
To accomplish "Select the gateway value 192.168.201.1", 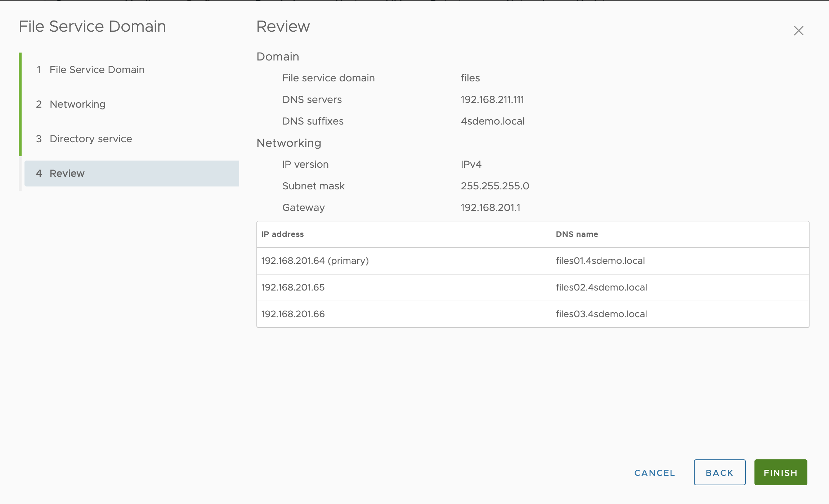I will pyautogui.click(x=490, y=207).
